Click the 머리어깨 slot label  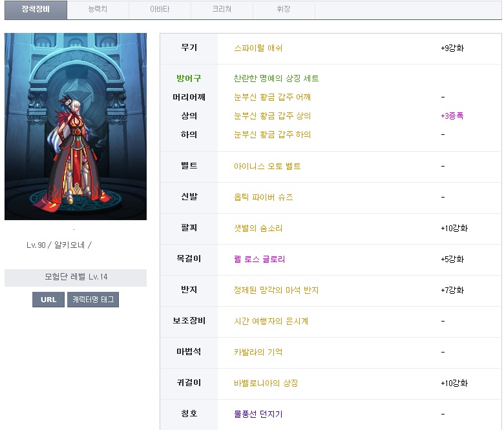(189, 97)
